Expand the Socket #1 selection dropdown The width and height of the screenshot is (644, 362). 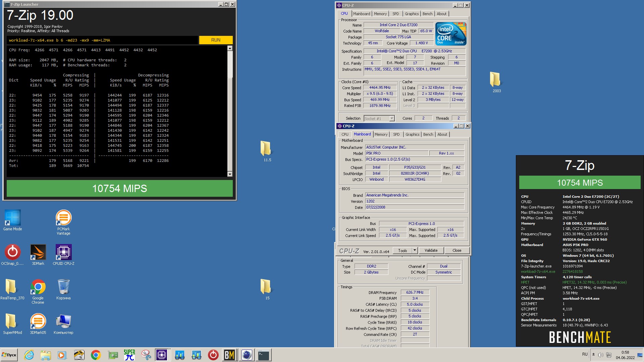[392, 118]
